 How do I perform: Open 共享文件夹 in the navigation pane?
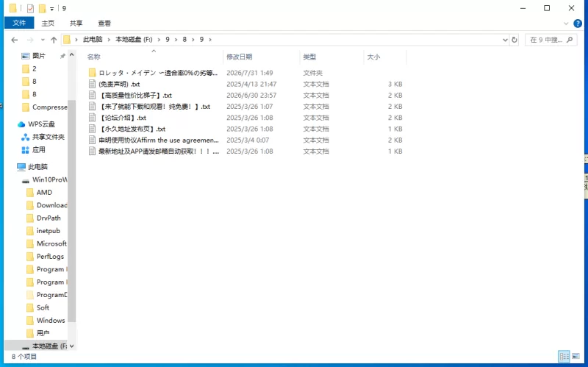click(x=48, y=137)
